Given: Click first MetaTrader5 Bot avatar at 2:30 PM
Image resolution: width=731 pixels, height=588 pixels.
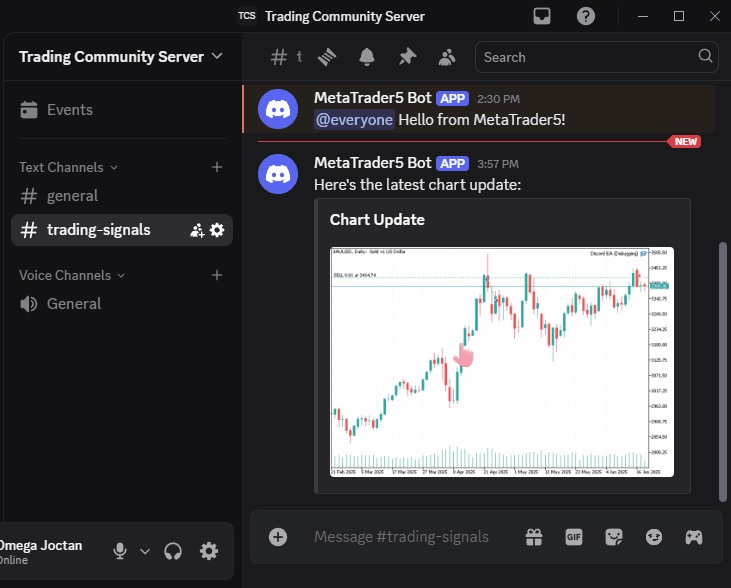Looking at the screenshot, I should tap(278, 109).
